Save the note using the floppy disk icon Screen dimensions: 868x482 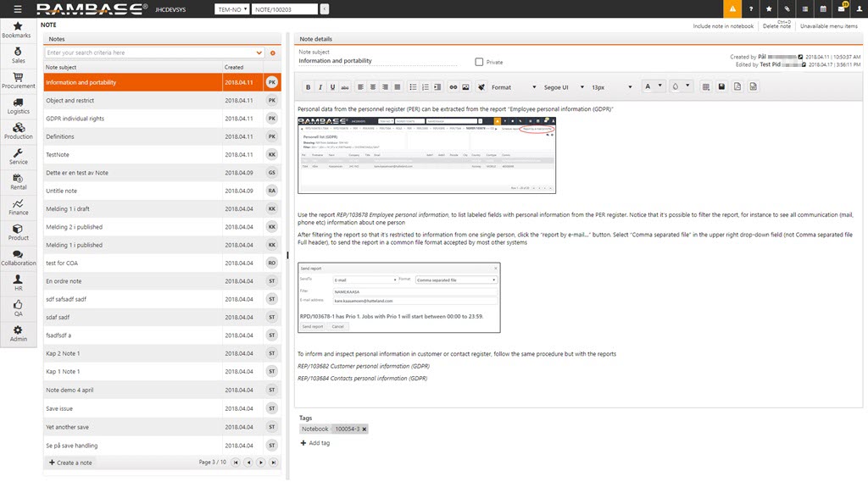(721, 87)
